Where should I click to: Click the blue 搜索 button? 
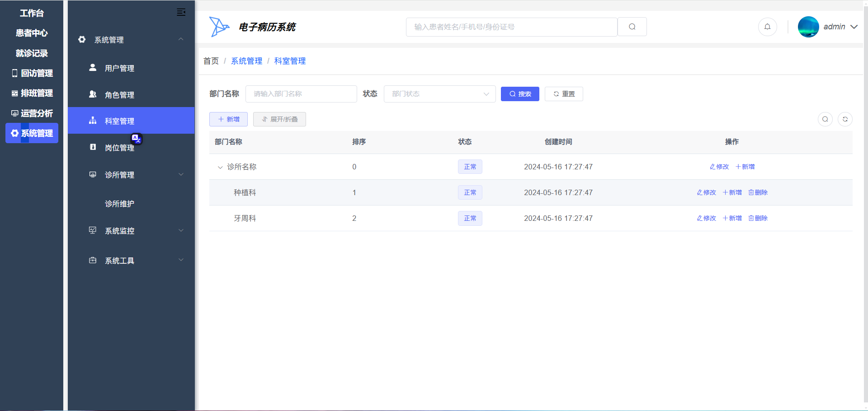pos(520,94)
